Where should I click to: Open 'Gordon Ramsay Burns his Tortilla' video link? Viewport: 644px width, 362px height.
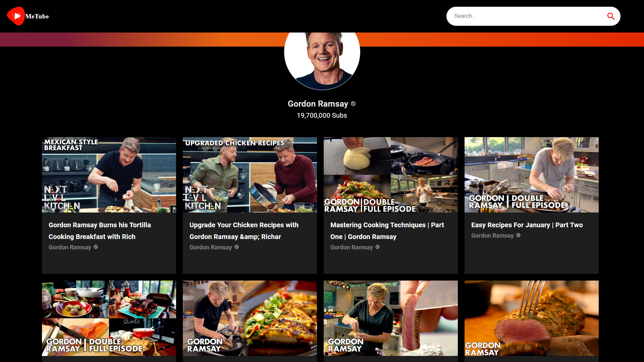tap(100, 231)
